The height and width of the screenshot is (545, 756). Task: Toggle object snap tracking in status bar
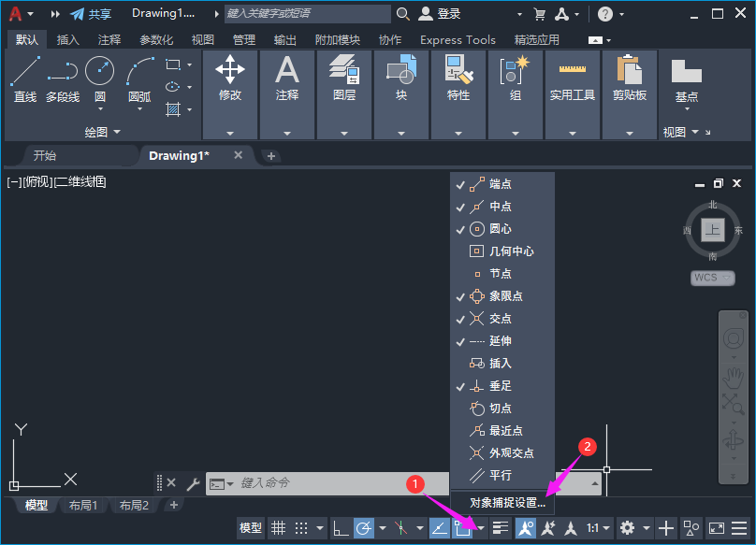point(439,528)
